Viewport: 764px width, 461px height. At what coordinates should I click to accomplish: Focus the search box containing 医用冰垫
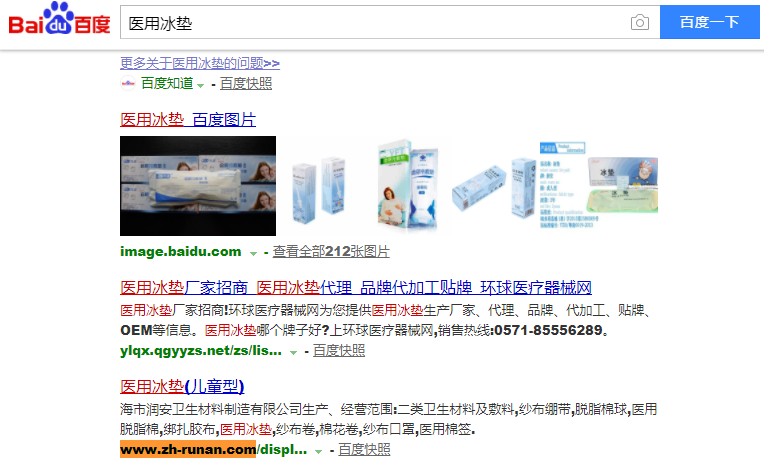pyautogui.click(x=375, y=22)
